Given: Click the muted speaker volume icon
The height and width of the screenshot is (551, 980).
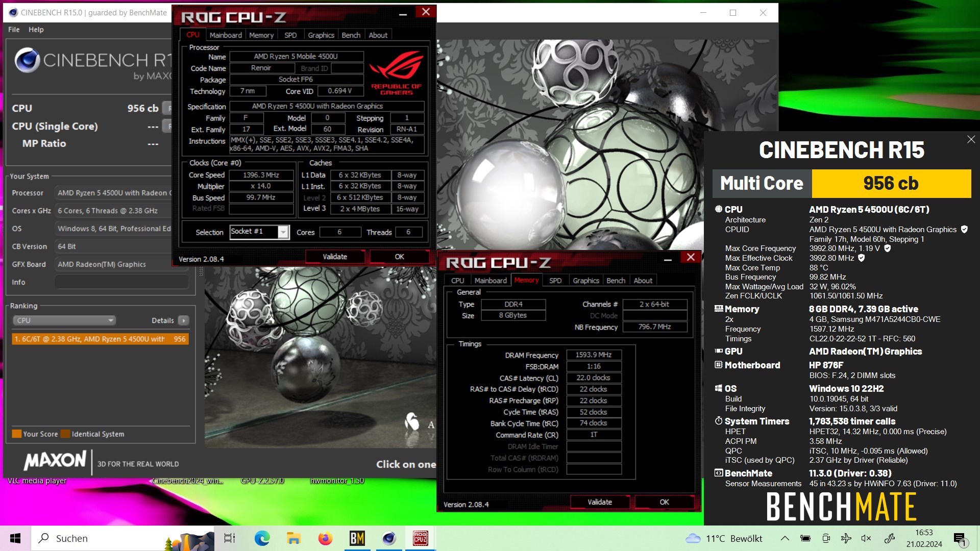Looking at the screenshot, I should click(866, 538).
